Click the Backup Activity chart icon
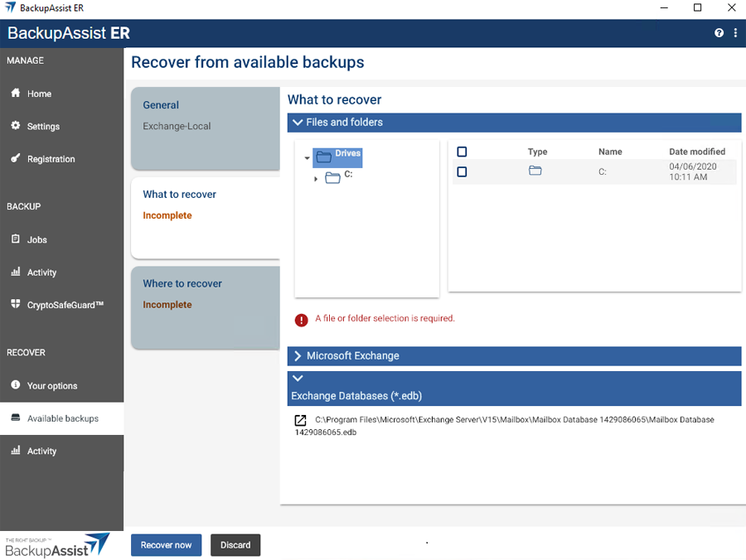Screen dimensions: 746x560 click(16, 272)
